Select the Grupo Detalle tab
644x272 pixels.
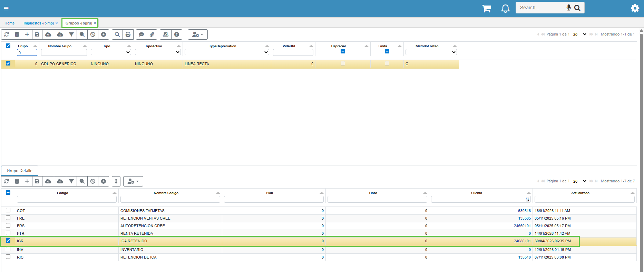(20, 171)
